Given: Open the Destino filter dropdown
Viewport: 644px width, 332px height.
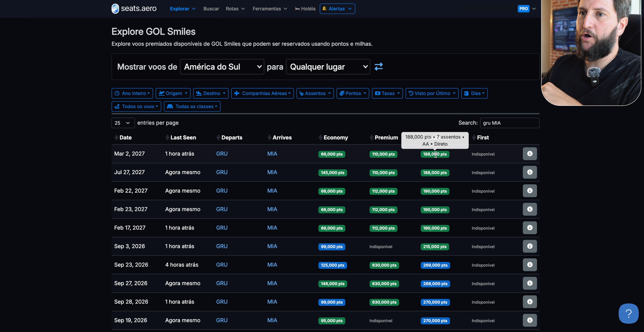Looking at the screenshot, I should (211, 93).
